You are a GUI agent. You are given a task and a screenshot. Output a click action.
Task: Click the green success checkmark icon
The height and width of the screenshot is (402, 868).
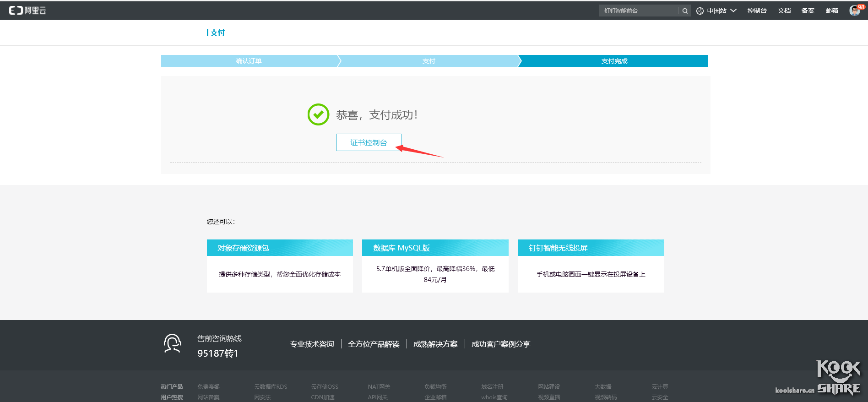(x=318, y=114)
